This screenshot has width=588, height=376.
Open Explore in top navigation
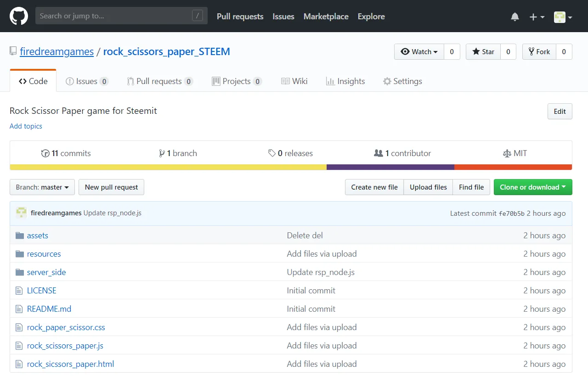pos(371,17)
